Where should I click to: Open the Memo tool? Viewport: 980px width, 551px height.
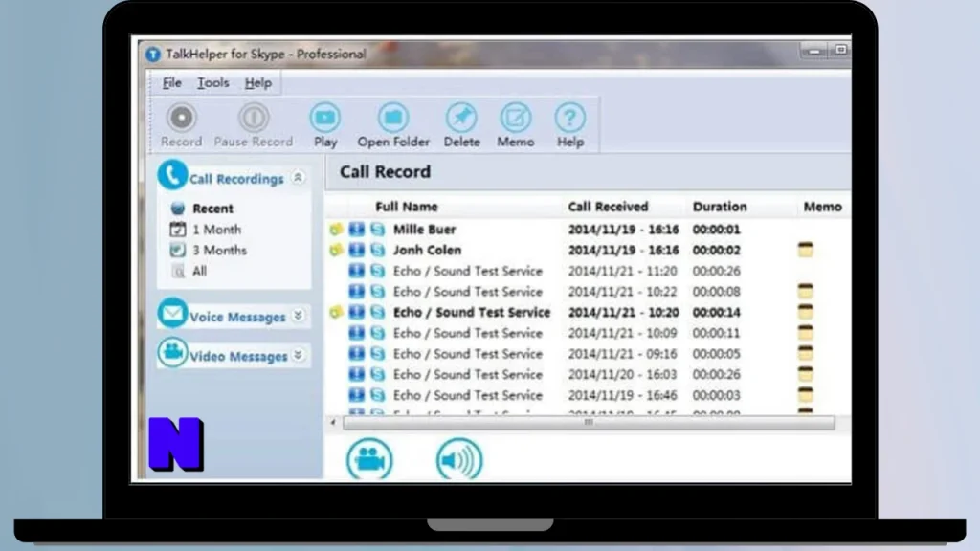pyautogui.click(x=516, y=125)
